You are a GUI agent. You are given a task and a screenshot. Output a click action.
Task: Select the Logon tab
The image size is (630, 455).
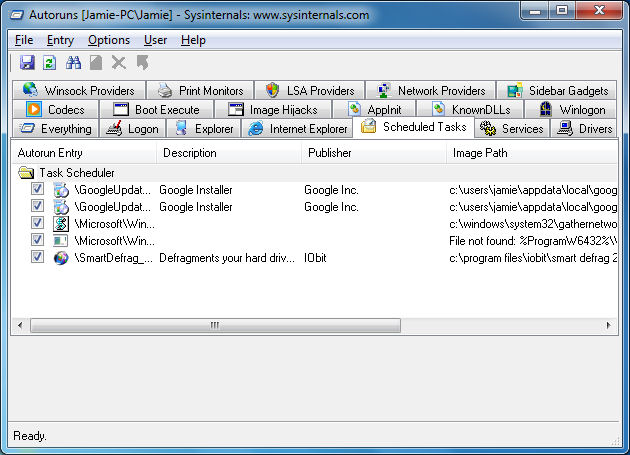pos(133,129)
